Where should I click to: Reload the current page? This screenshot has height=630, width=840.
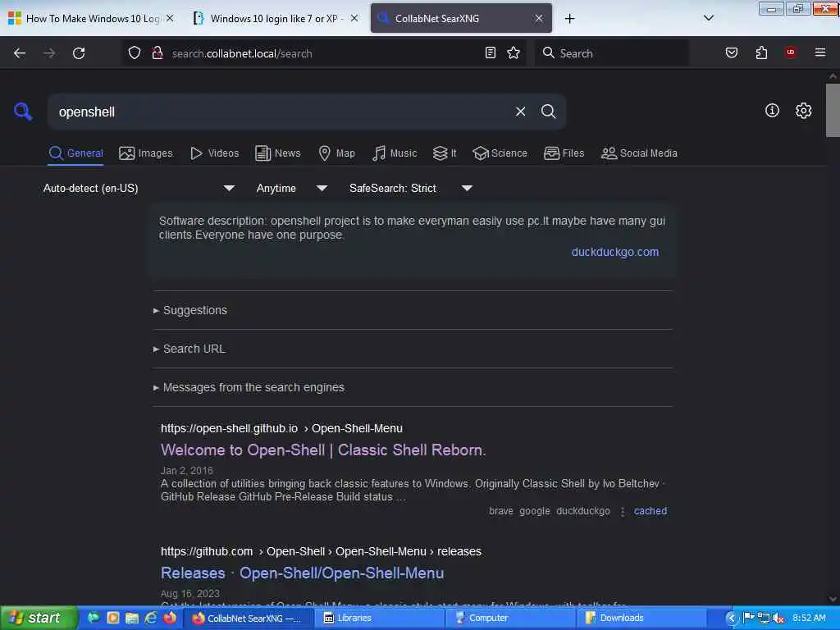point(79,53)
